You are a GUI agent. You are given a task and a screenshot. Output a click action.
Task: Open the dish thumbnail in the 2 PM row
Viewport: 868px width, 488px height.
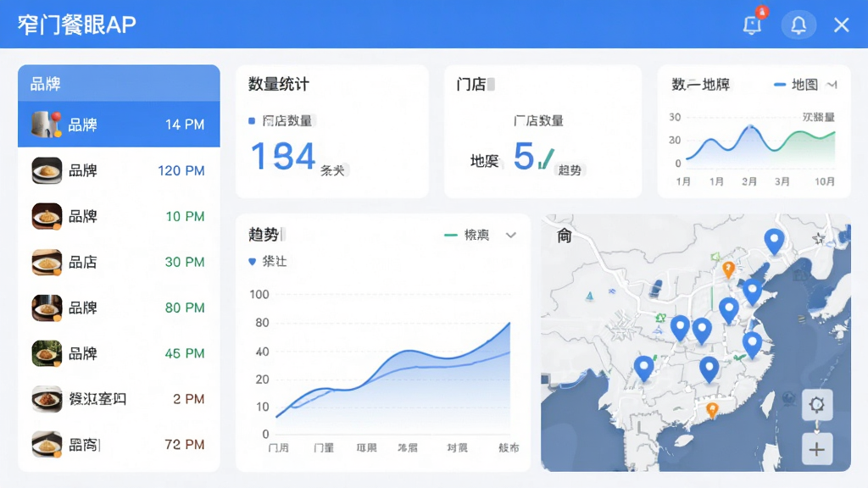click(47, 399)
